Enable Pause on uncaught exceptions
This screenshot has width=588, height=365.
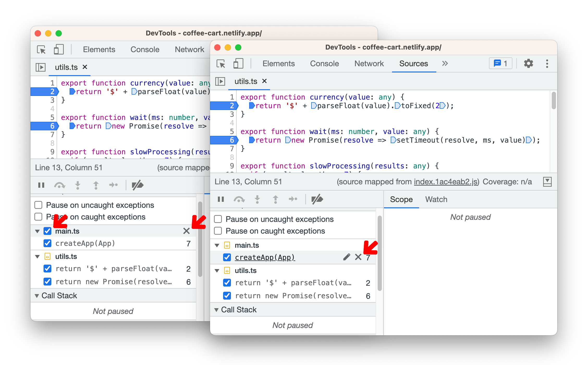coord(218,219)
